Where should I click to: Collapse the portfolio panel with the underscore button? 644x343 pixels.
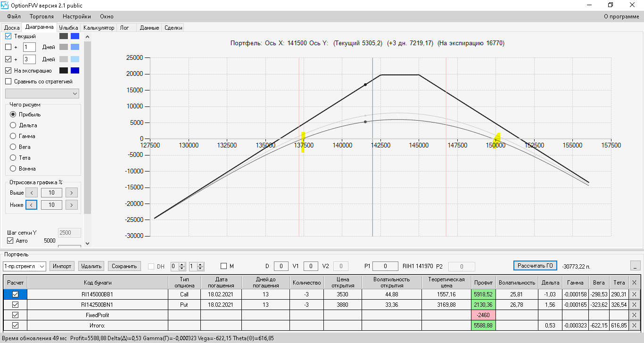636,266
